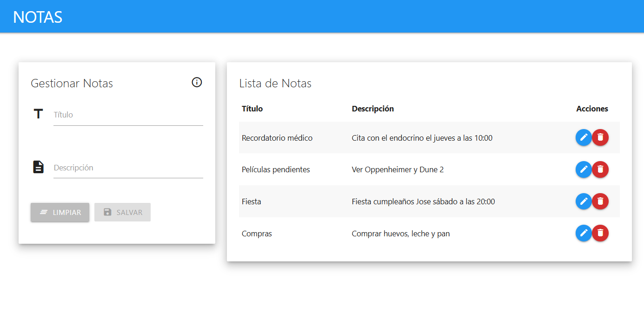Open the info icon in Gestionar Notas
644x312 pixels.
coord(197,82)
